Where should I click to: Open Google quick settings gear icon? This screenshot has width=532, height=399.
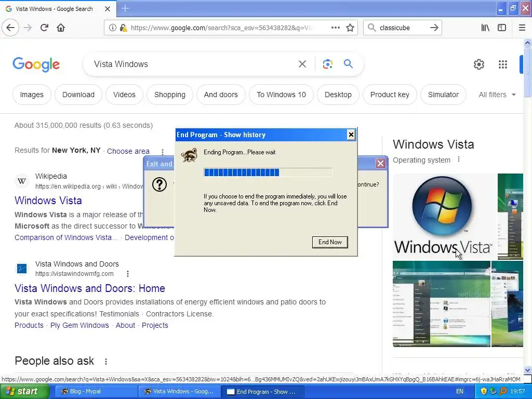coord(478,64)
